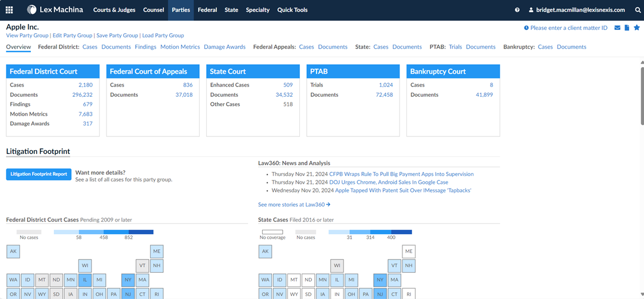Image resolution: width=644 pixels, height=299 pixels.
Task: Open Federal District Findings tab link
Action: [145, 47]
